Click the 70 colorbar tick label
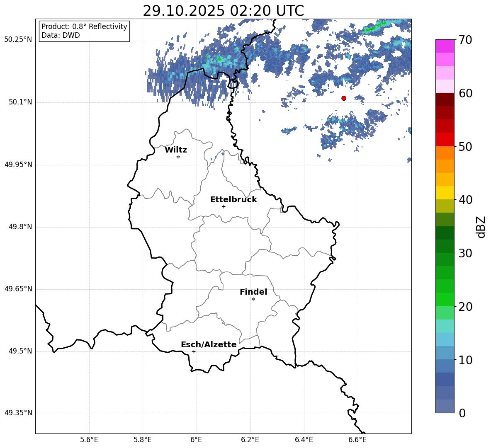 point(465,40)
